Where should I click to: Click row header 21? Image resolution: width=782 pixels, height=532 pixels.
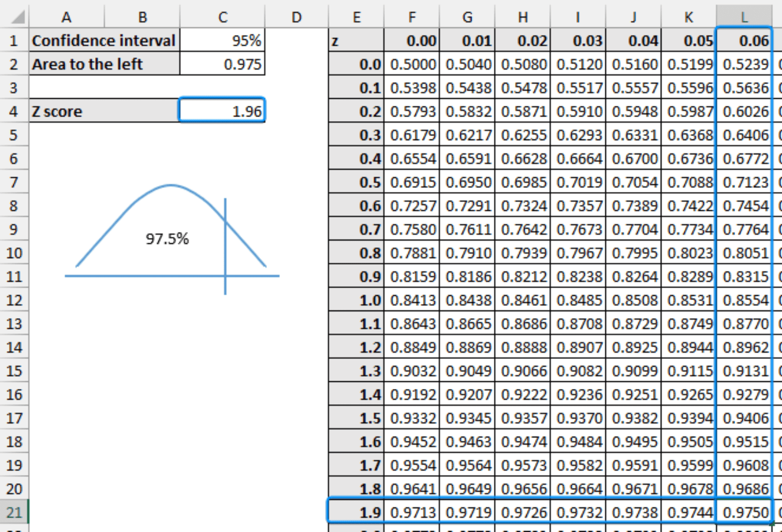pos(14,513)
